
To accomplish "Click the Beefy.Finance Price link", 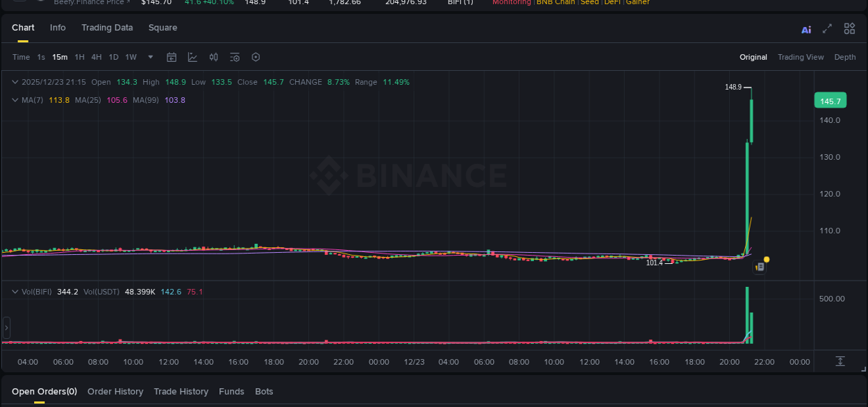I will (x=91, y=3).
